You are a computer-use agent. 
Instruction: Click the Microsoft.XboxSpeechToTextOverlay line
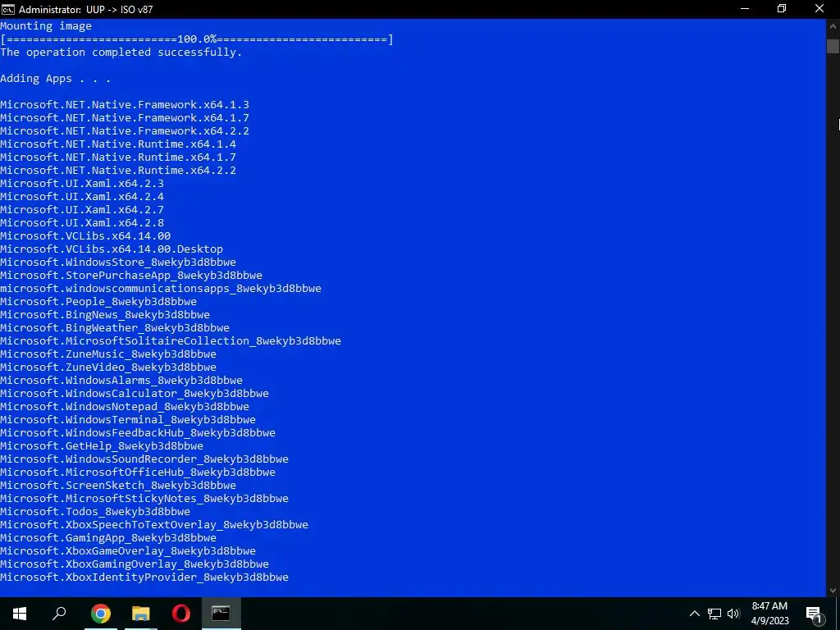154,525
